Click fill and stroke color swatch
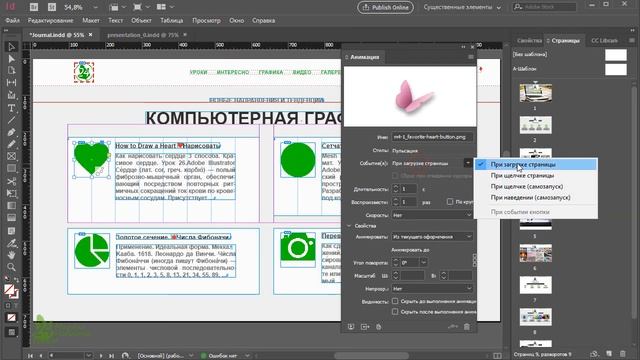This screenshot has height=360, width=640. pyautogui.click(x=11, y=291)
